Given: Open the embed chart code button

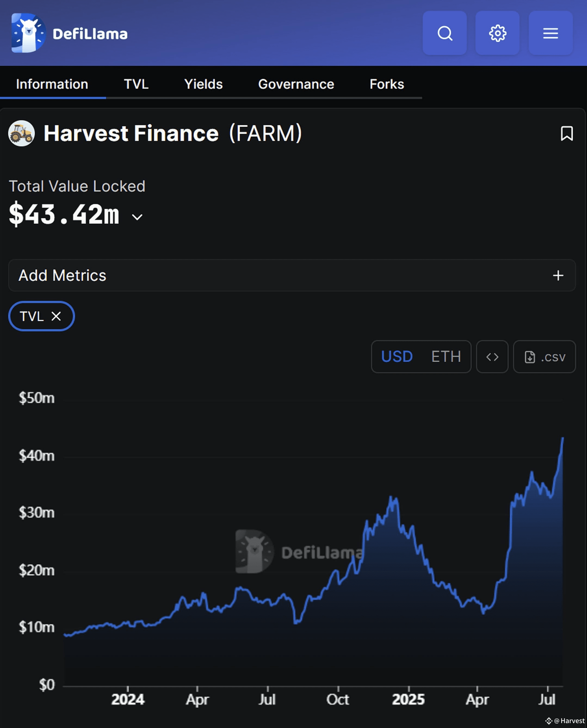Looking at the screenshot, I should [492, 357].
